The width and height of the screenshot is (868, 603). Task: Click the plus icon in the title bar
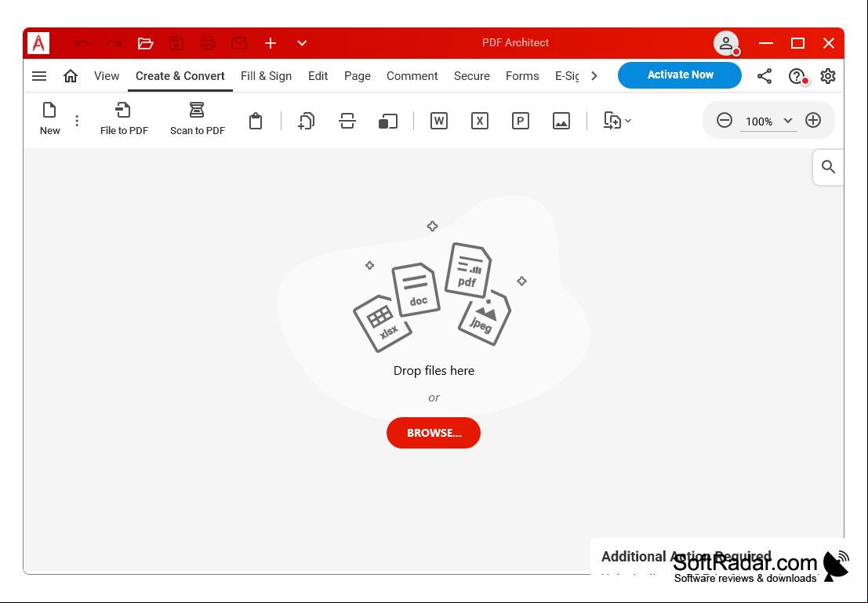[x=271, y=43]
